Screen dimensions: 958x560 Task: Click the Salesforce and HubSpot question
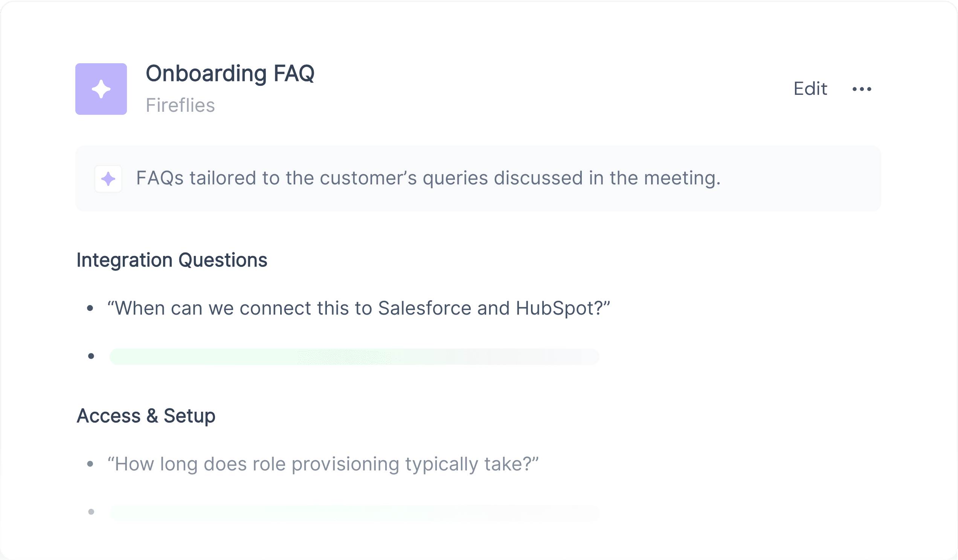pos(358,308)
